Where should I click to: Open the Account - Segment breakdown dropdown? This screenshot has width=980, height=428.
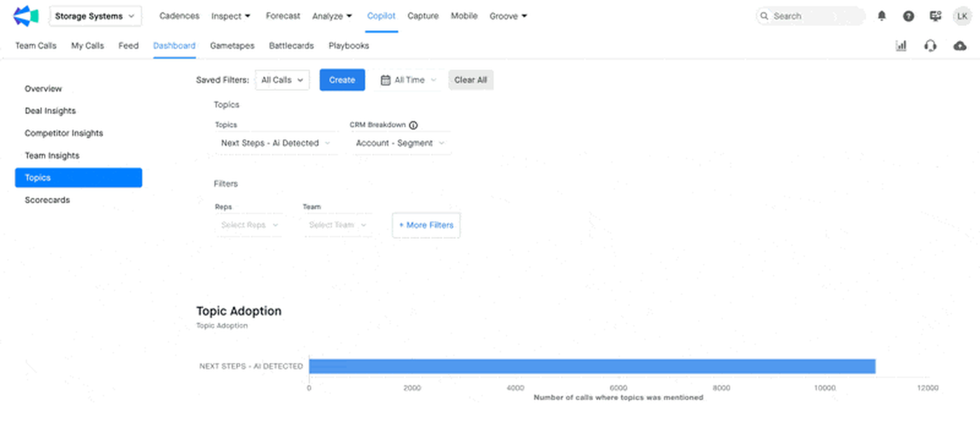click(x=400, y=143)
